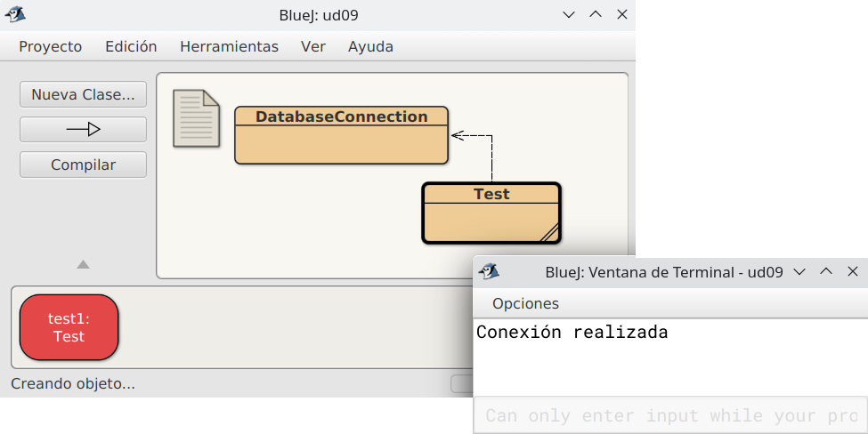Click the BlueJ logo in terminal title bar
This screenshot has width=868, height=434.
click(488, 272)
